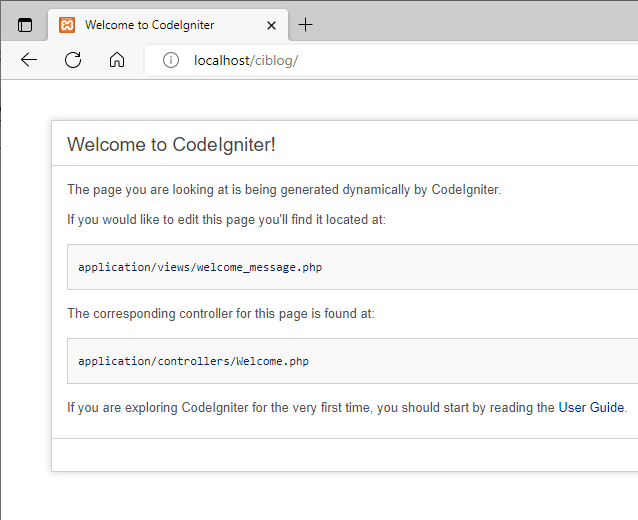The width and height of the screenshot is (638, 520).
Task: Open the tab actions menu icon
Action: coord(25,25)
